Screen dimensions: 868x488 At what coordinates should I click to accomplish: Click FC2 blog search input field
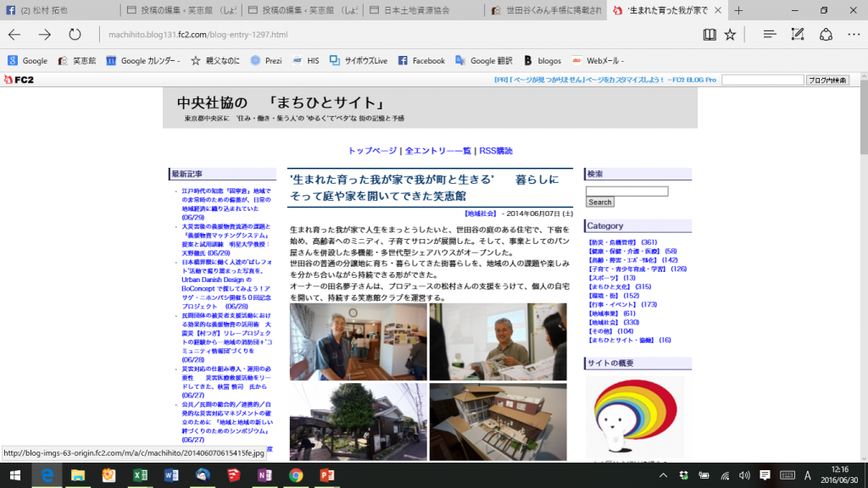coord(762,80)
